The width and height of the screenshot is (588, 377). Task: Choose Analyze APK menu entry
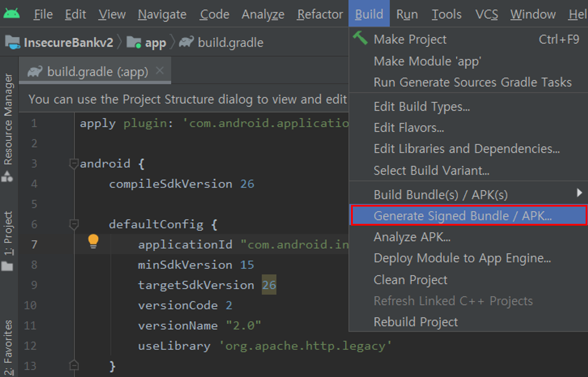click(469, 237)
